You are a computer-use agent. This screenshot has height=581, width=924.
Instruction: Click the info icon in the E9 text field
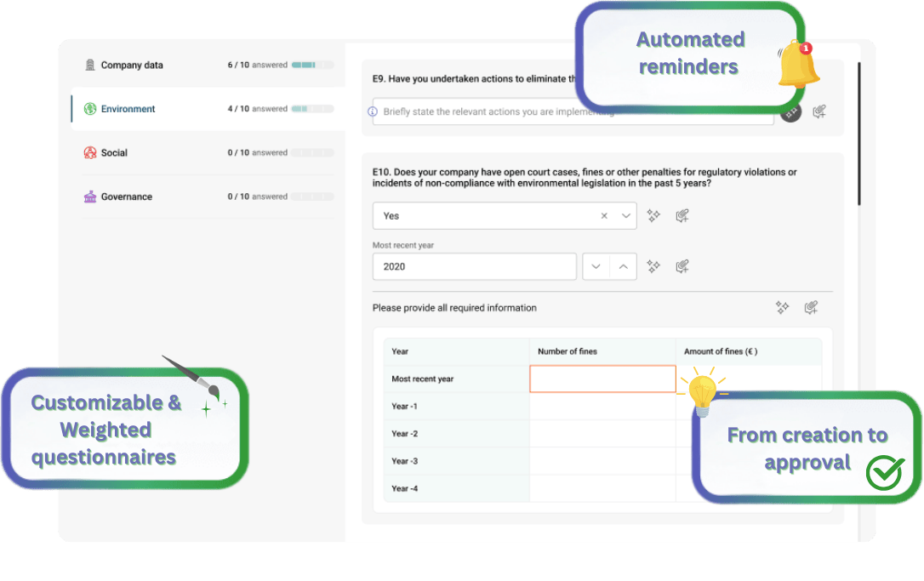pyautogui.click(x=373, y=111)
